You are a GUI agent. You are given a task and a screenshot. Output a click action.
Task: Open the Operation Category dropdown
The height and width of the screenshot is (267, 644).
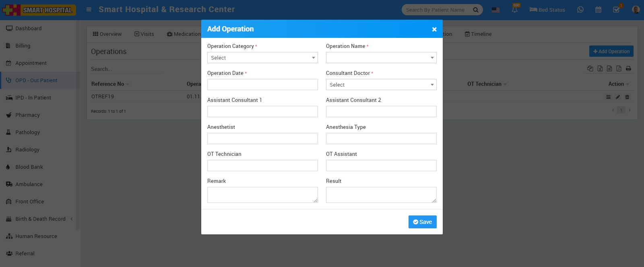click(262, 58)
